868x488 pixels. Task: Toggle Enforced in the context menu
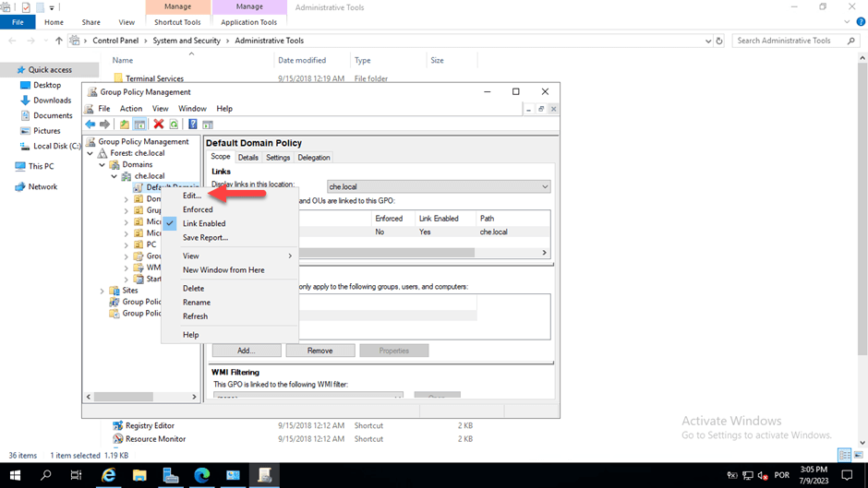[198, 209]
